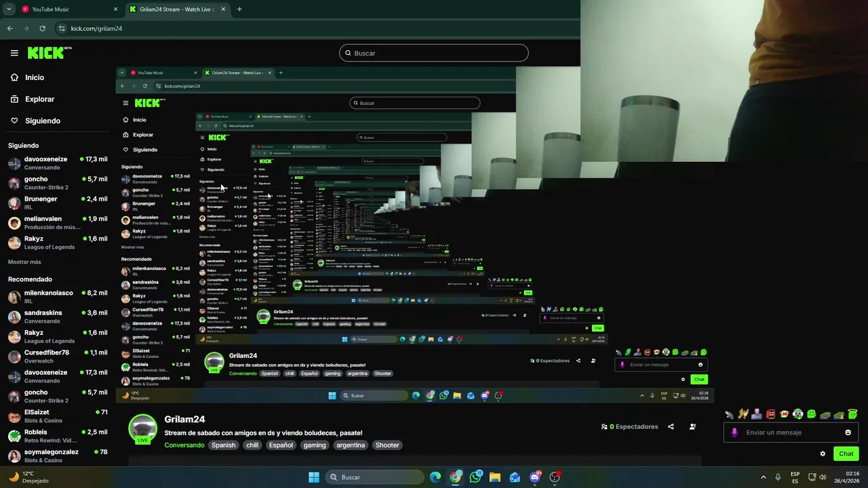
Task: Open Robleis' Retro Rewind channel
Action: point(58,436)
